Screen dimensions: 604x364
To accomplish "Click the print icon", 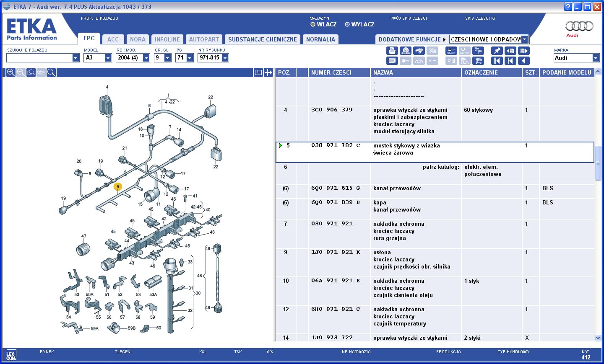I will tap(392, 51).
